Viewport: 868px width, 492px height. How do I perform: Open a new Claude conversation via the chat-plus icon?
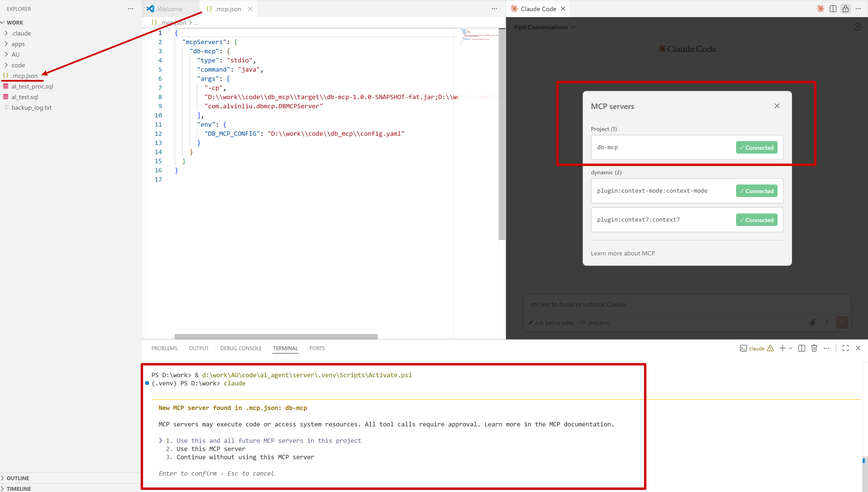pyautogui.click(x=858, y=27)
